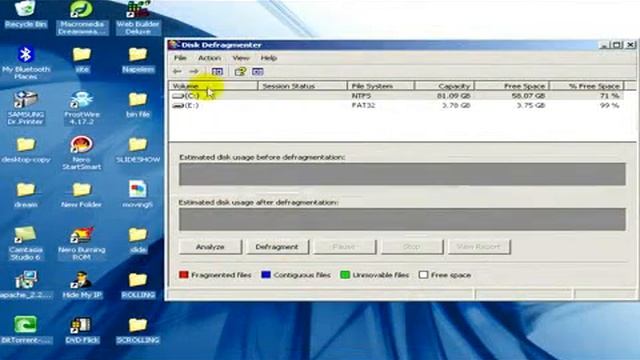Click the console tree icon beside the Forward arrow

tap(217, 71)
